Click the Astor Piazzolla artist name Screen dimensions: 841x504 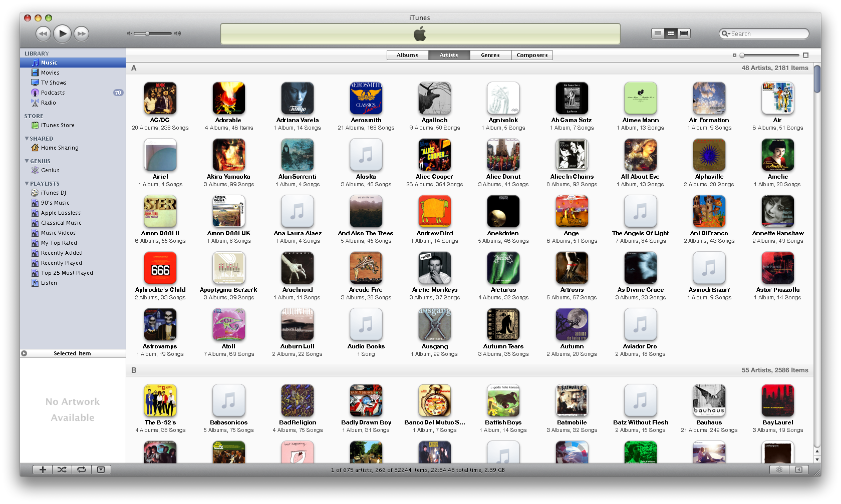tap(778, 290)
